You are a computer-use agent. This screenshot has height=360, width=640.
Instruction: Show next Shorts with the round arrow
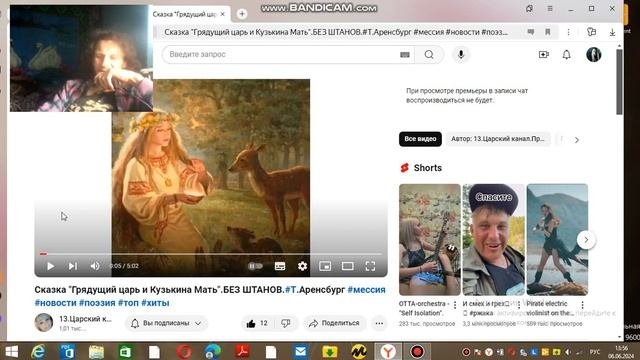[x=586, y=240]
